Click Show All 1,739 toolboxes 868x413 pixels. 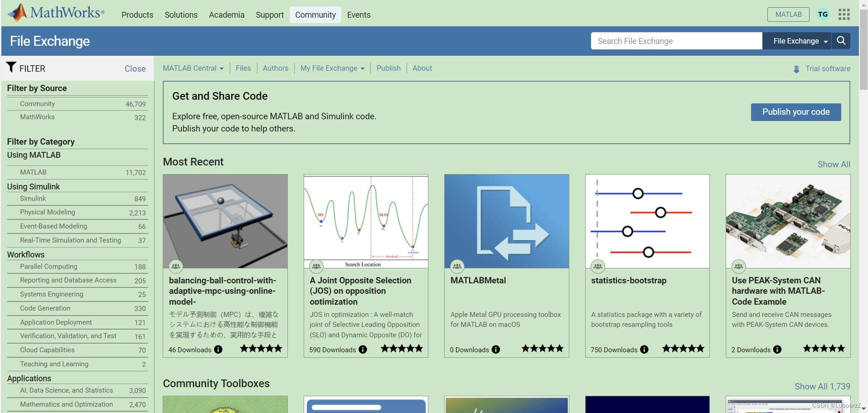(823, 387)
